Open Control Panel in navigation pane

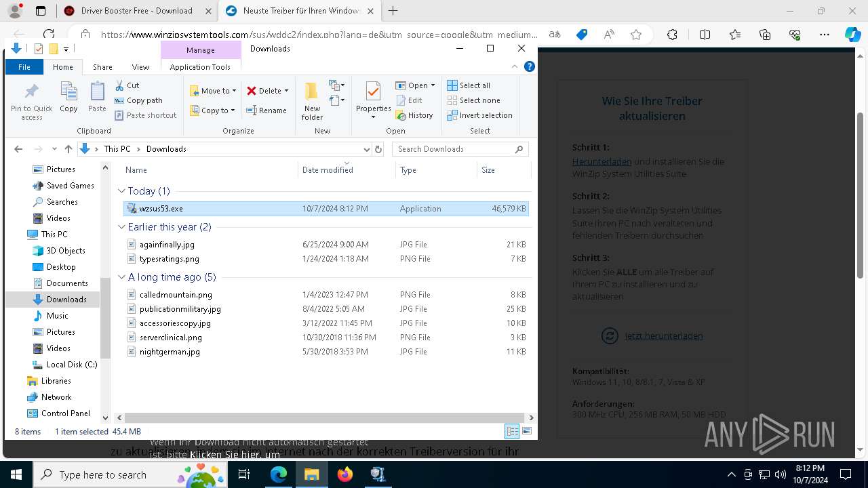(58, 413)
